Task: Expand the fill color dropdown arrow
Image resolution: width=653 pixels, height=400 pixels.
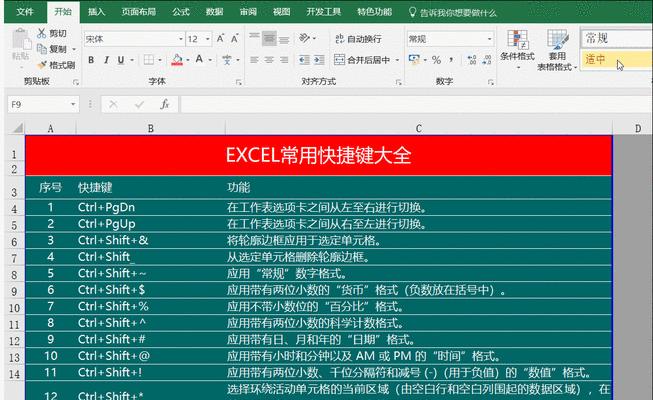Action: 188,60
